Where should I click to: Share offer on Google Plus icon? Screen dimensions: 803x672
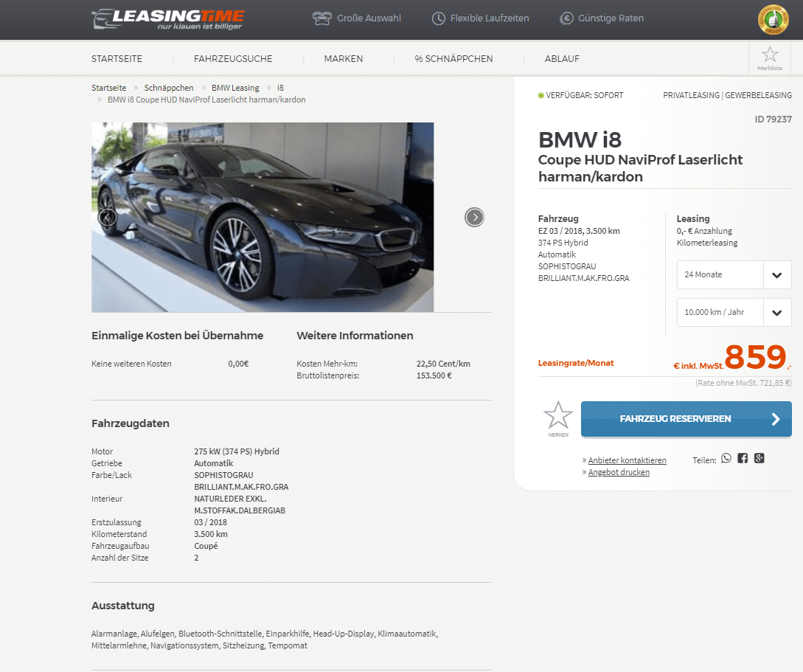coord(759,458)
